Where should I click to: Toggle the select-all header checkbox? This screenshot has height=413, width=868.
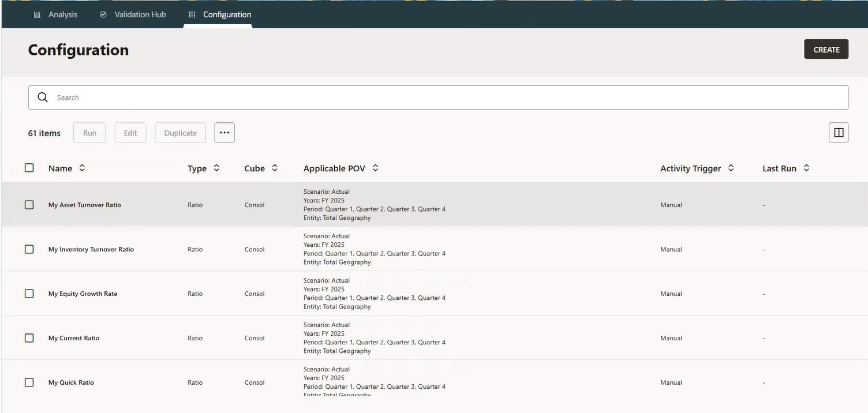click(29, 168)
